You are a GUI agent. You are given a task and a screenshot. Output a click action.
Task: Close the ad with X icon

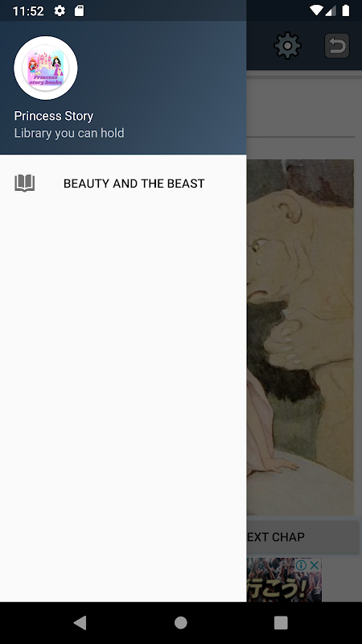(314, 565)
